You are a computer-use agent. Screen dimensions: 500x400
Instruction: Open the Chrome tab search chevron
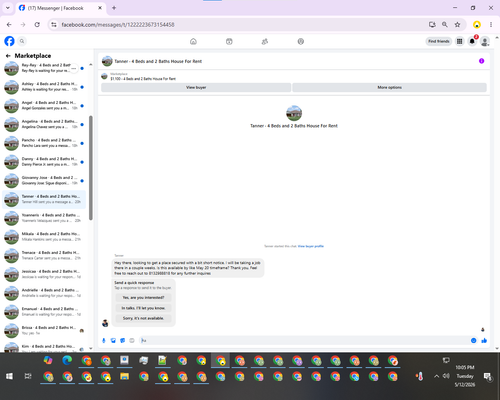tap(8, 8)
